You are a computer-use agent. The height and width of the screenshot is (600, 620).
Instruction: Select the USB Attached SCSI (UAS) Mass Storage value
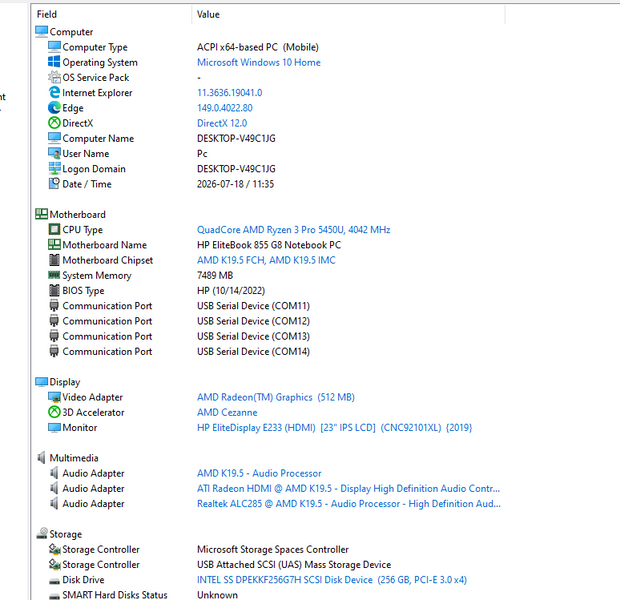294,564
